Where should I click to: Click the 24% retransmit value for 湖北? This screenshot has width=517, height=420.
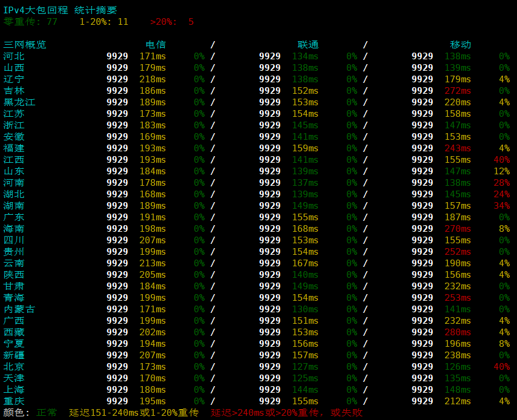point(502,194)
